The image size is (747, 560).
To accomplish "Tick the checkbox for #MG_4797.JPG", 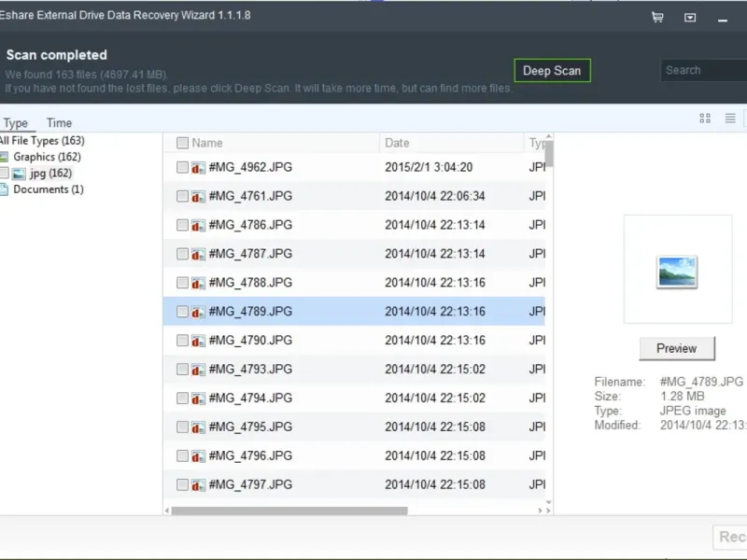I will [x=182, y=484].
